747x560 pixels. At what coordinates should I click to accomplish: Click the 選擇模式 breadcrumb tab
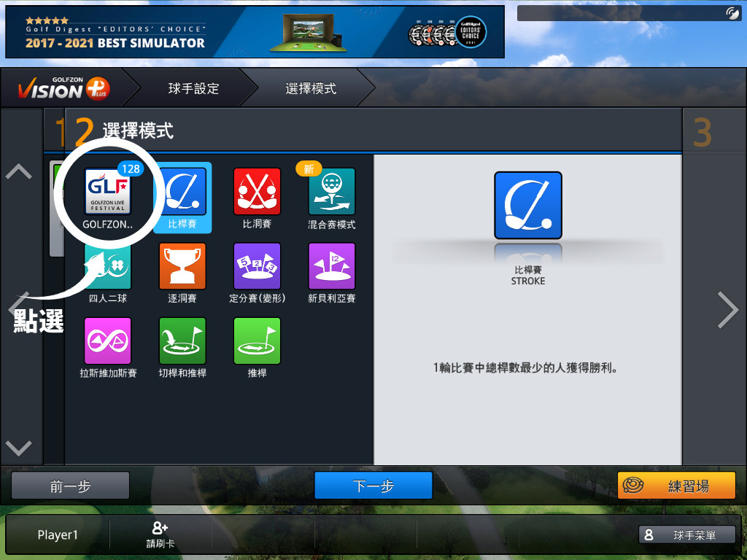tap(311, 89)
